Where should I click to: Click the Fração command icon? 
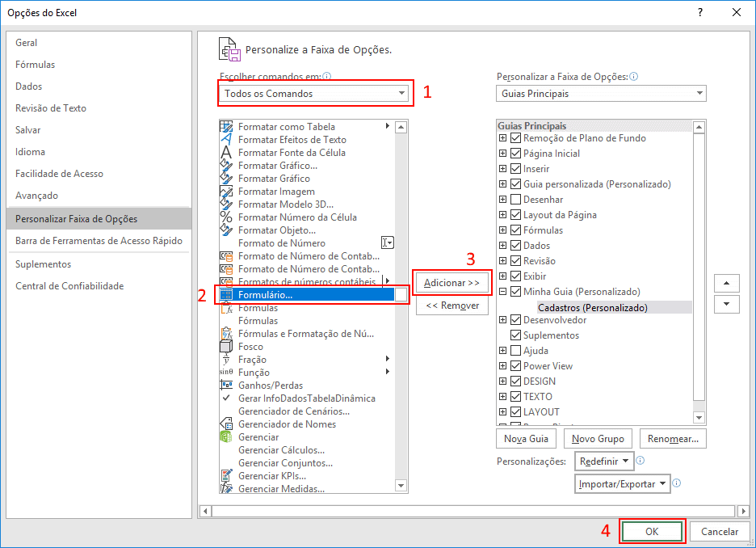tap(226, 359)
